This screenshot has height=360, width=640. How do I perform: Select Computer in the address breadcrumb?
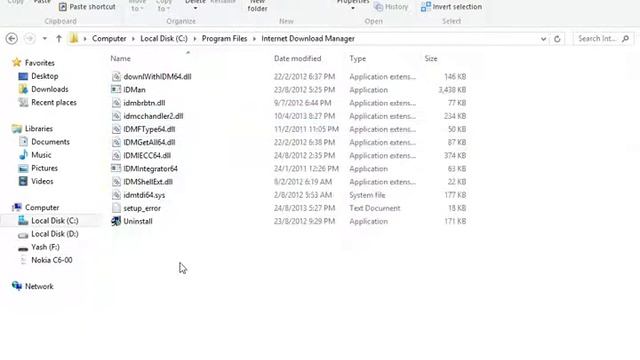109,39
